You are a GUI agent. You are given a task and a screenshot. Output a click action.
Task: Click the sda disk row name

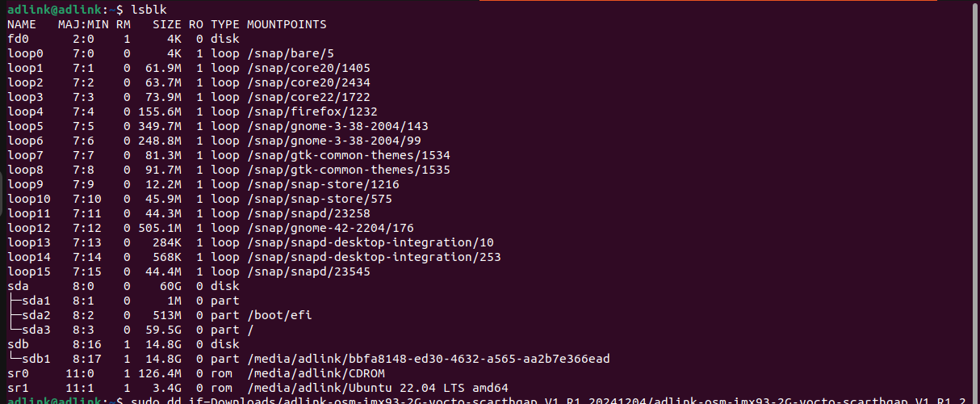coord(18,286)
